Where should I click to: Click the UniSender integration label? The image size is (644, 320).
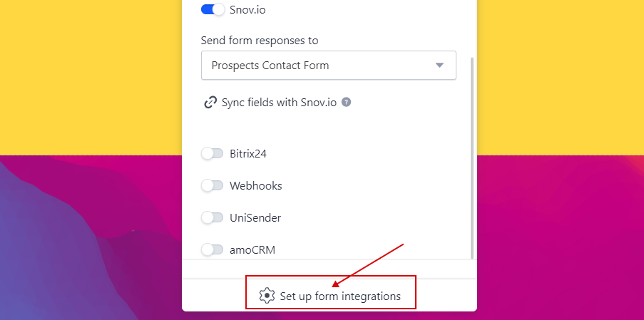tap(255, 218)
